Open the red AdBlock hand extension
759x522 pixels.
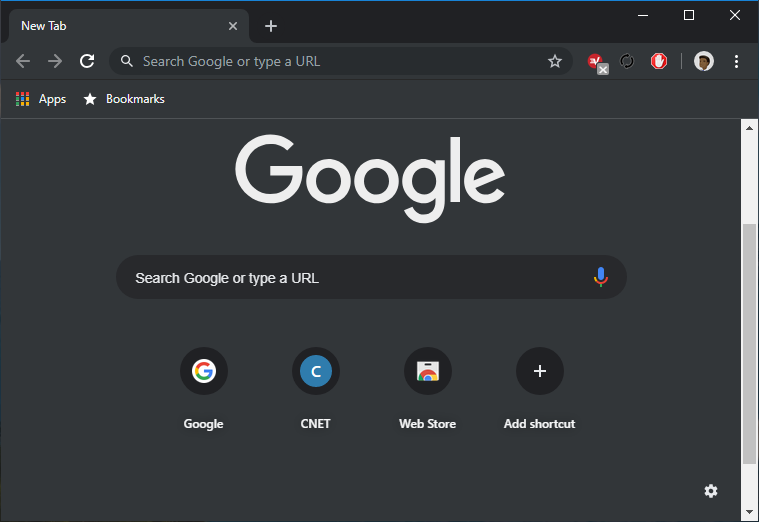tap(659, 61)
